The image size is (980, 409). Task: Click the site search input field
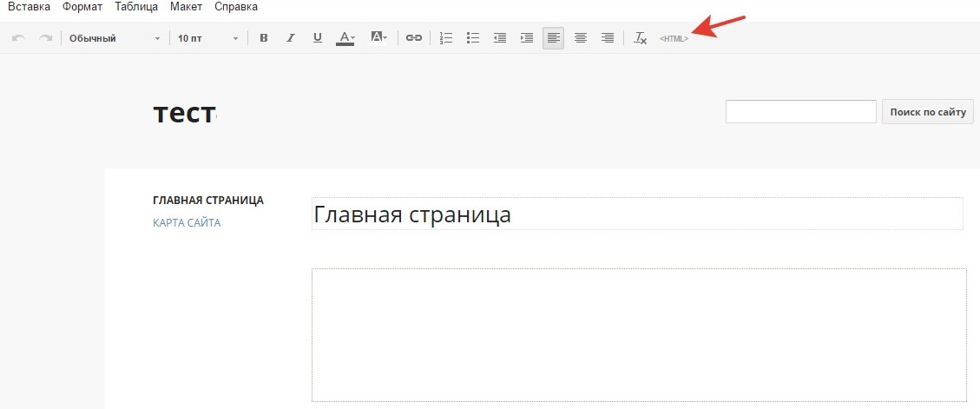pos(800,111)
